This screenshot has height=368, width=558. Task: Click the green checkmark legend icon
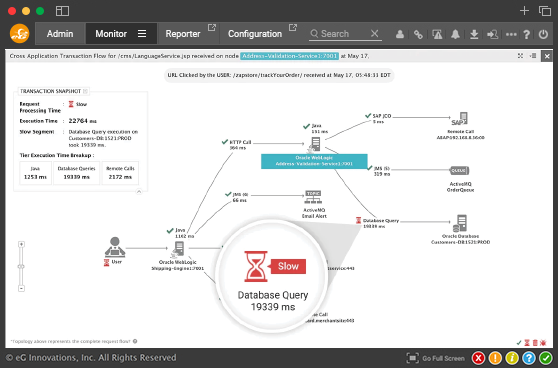(x=519, y=343)
